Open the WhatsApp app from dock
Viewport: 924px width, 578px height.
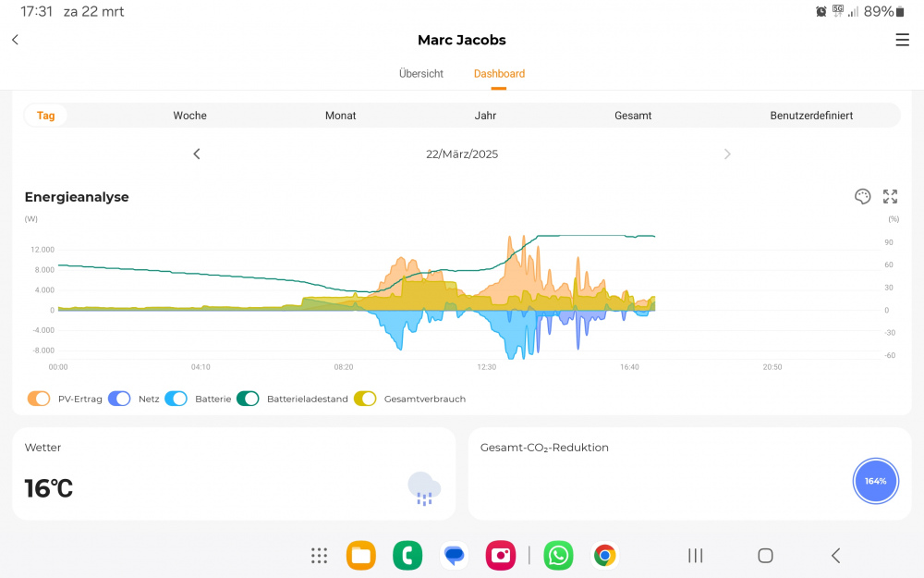coord(558,555)
